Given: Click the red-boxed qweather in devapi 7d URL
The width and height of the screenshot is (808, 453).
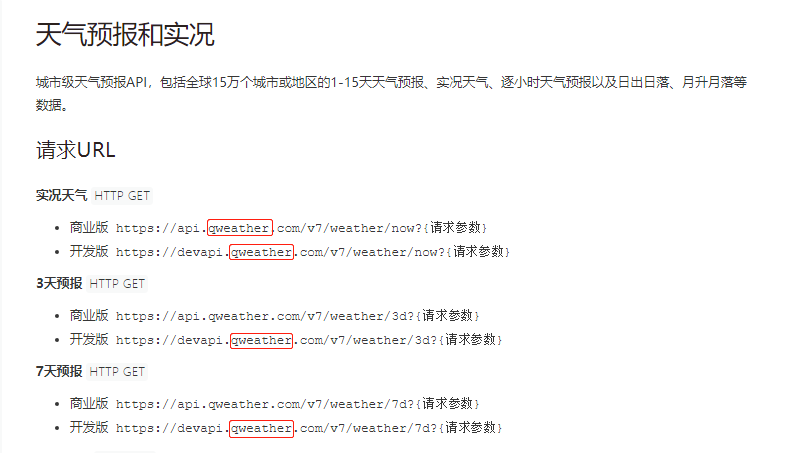Looking at the screenshot, I should click(261, 429).
